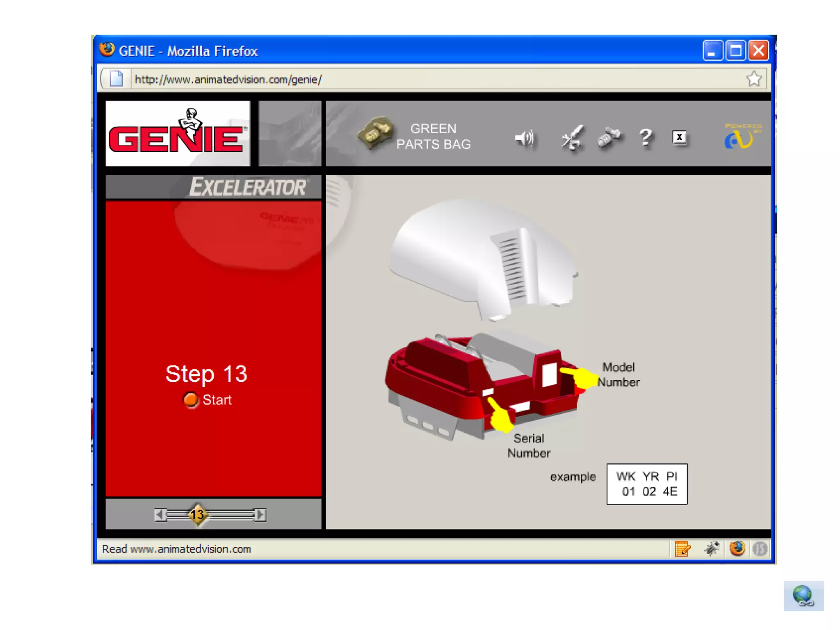Click the globe link icon at the bottom right
This screenshot has height=630, width=840.
pyautogui.click(x=803, y=596)
